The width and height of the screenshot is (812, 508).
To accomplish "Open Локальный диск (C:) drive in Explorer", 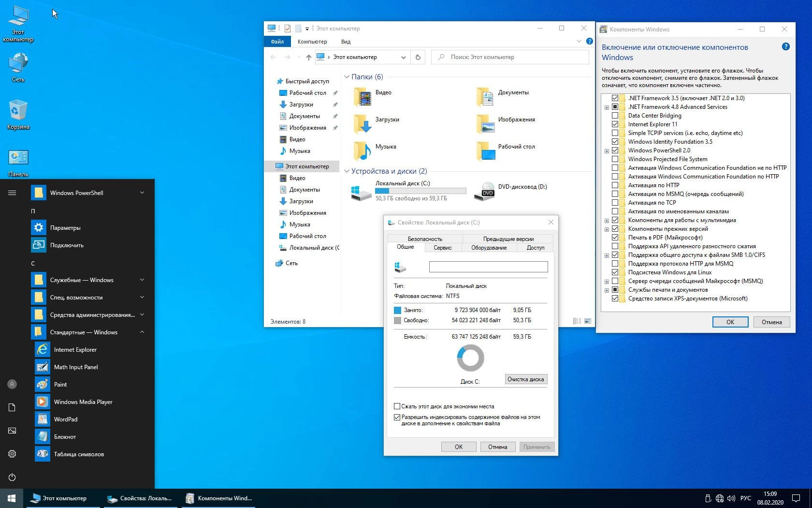I will 408,191.
